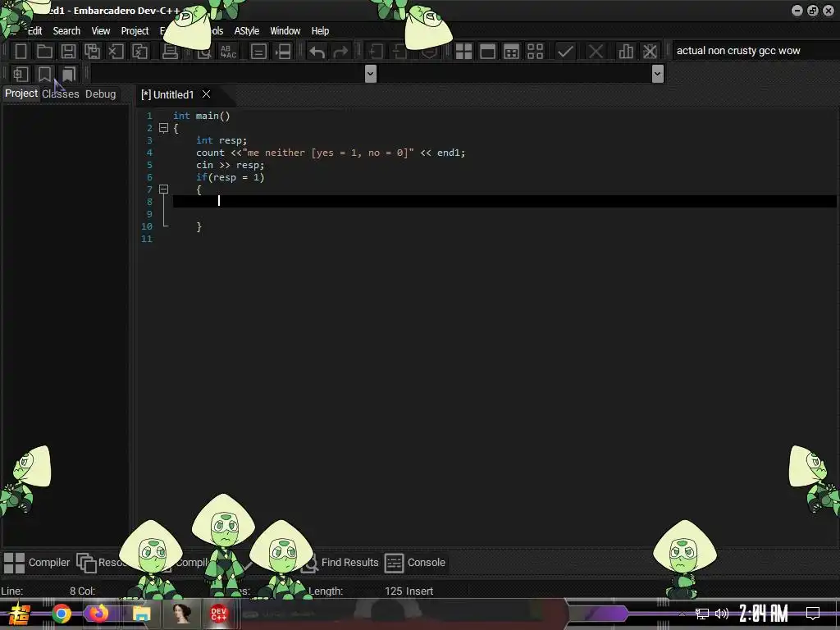
Task: Delete profiling information with crossed chart icon
Action: 650,52
